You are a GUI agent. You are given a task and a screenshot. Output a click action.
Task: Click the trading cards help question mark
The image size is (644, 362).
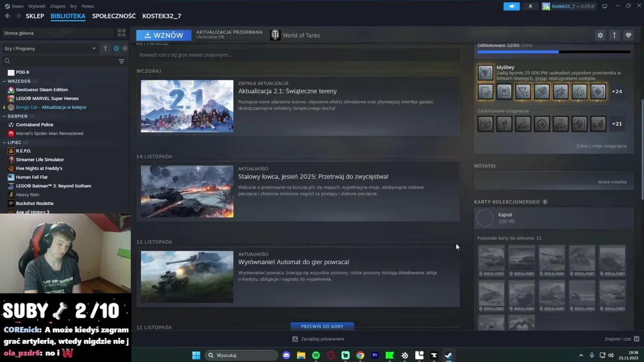(x=545, y=202)
